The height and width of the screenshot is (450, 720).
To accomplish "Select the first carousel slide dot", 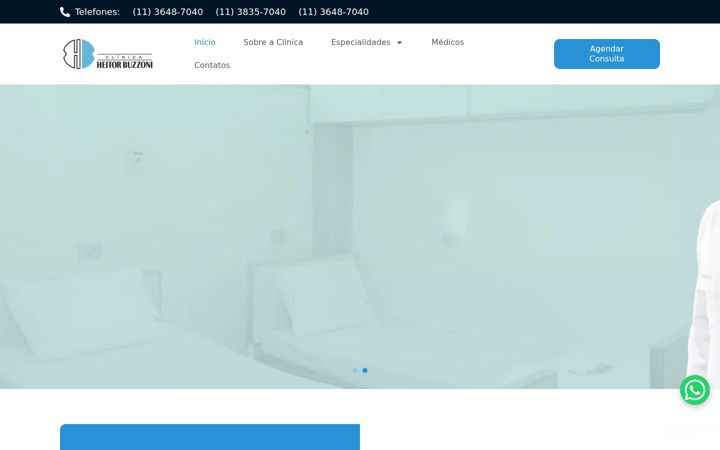I will (355, 370).
